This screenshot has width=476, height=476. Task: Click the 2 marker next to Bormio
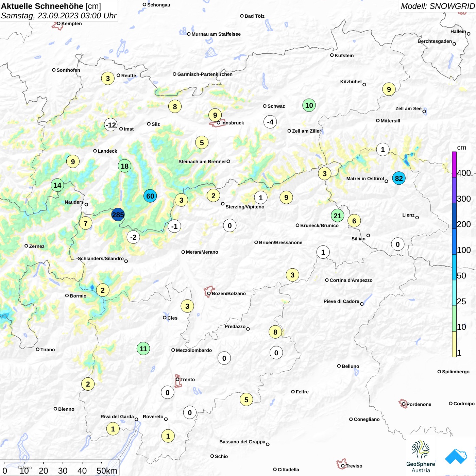pos(102,290)
